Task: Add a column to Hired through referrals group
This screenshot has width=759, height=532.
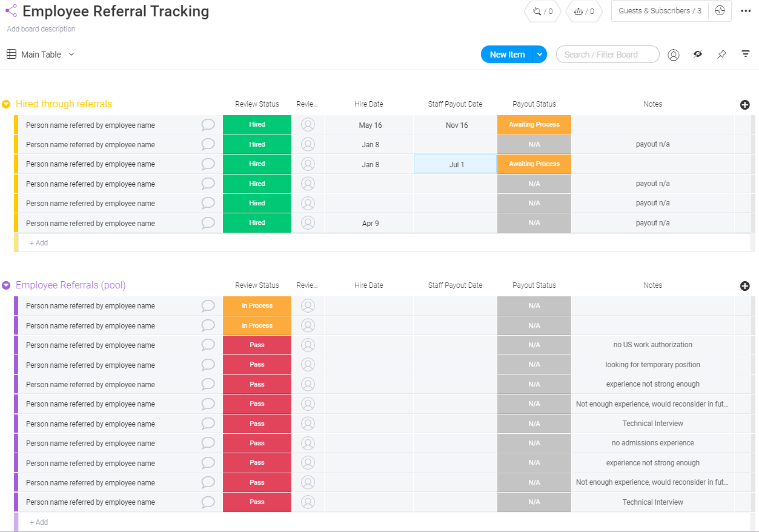Action: pos(745,104)
